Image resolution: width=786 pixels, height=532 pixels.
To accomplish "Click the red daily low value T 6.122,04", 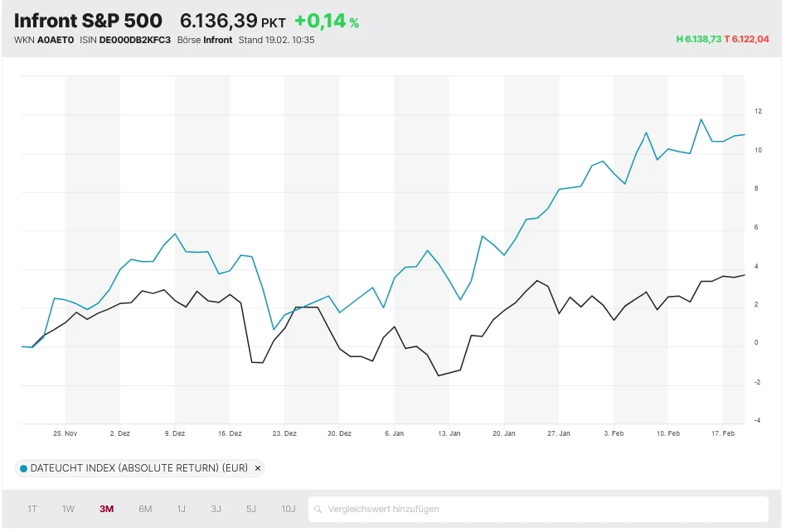I will click(746, 39).
